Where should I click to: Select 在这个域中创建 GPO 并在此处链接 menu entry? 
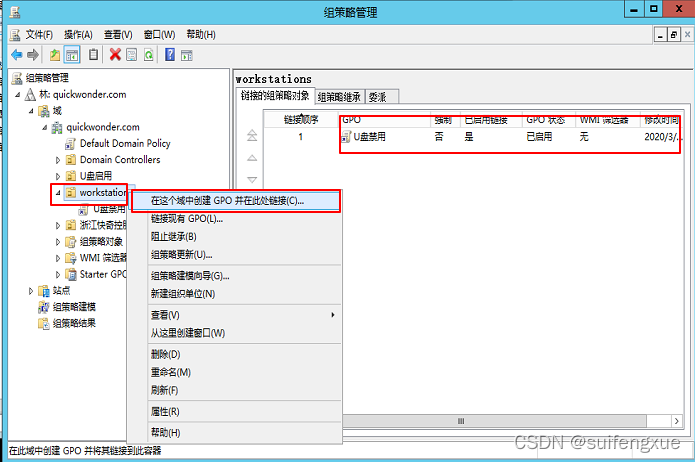point(236,201)
